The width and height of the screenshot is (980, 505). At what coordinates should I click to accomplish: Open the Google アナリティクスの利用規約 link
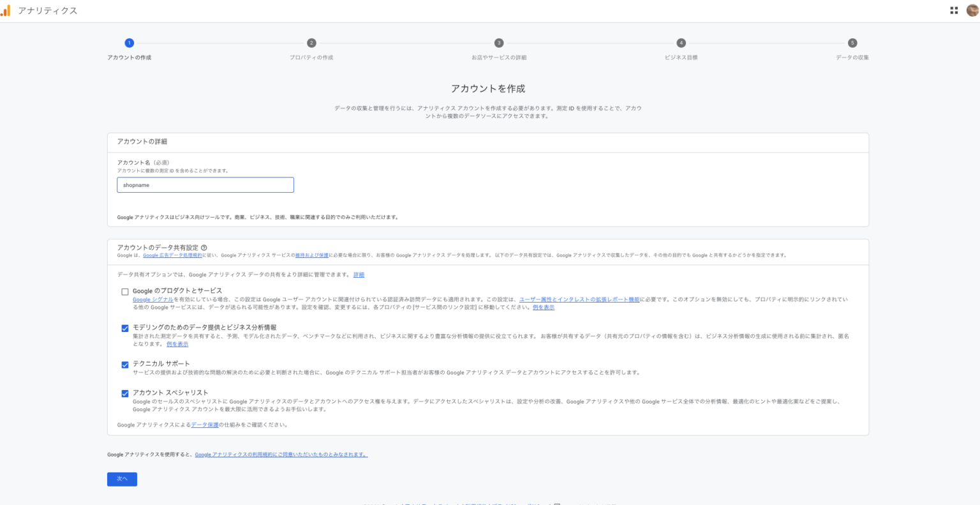[281, 455]
